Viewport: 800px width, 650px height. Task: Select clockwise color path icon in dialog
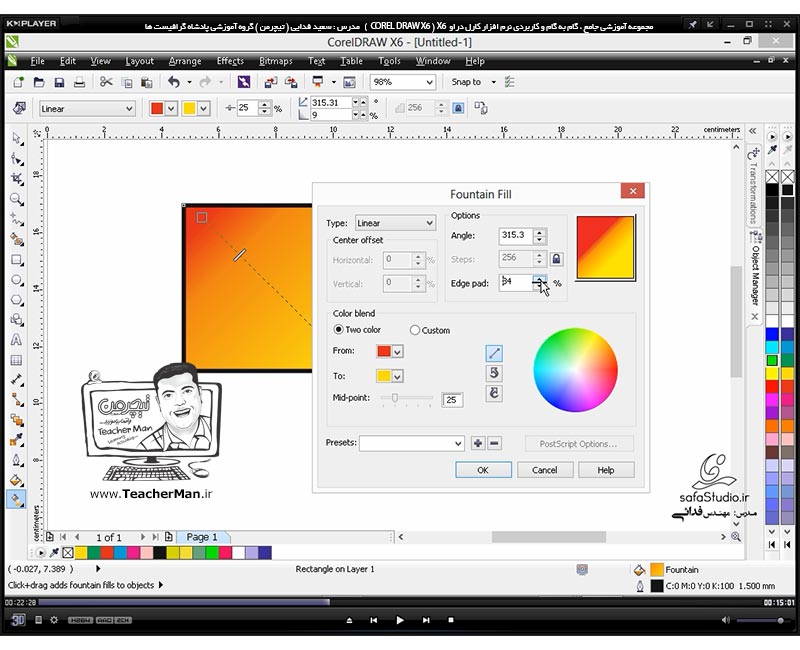click(493, 393)
